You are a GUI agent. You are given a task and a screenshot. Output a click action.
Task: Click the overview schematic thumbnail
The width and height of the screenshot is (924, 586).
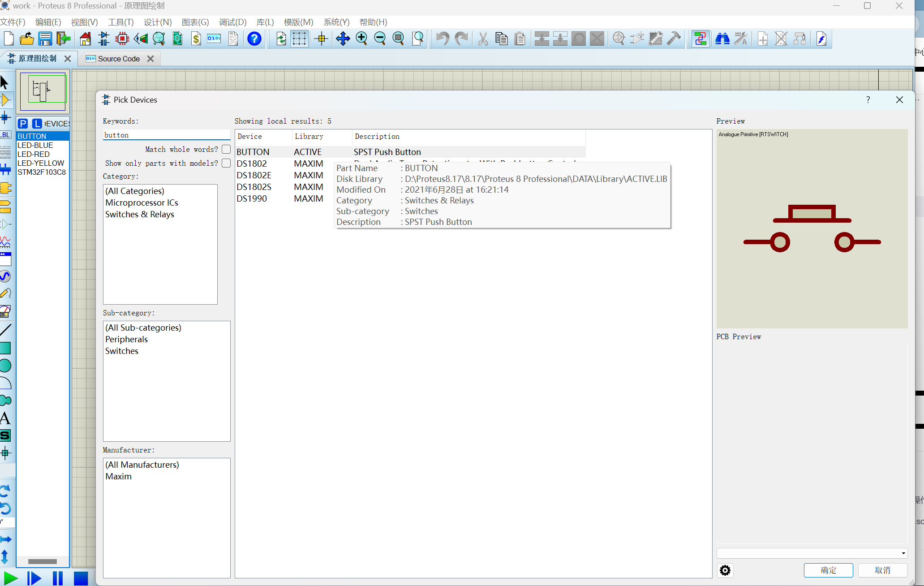pos(43,91)
